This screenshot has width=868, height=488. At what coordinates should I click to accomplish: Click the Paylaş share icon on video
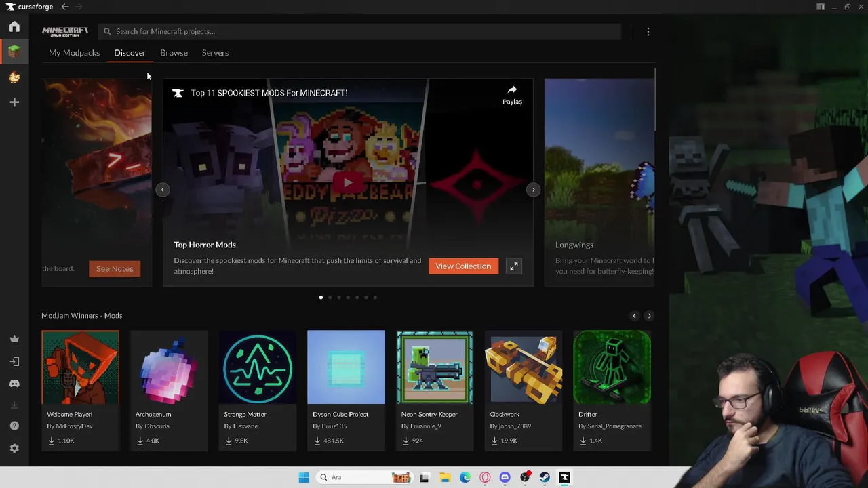click(512, 95)
